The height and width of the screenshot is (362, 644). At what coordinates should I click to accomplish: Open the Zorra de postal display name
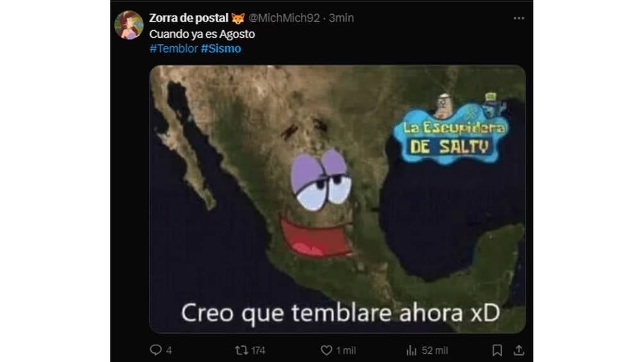pyautogui.click(x=189, y=18)
